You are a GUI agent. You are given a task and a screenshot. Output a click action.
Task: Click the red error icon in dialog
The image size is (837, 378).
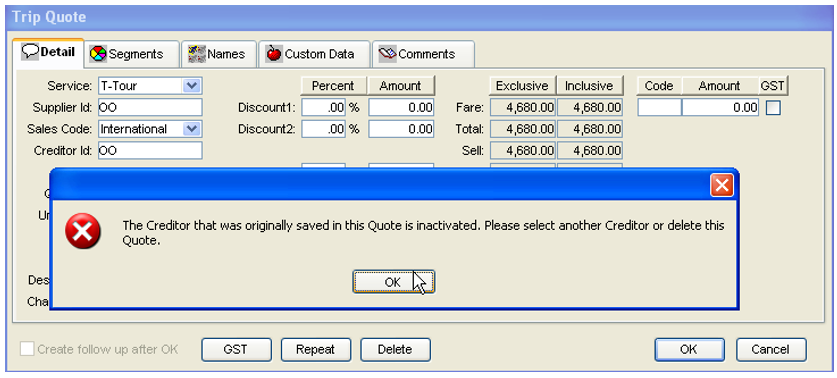tap(83, 231)
